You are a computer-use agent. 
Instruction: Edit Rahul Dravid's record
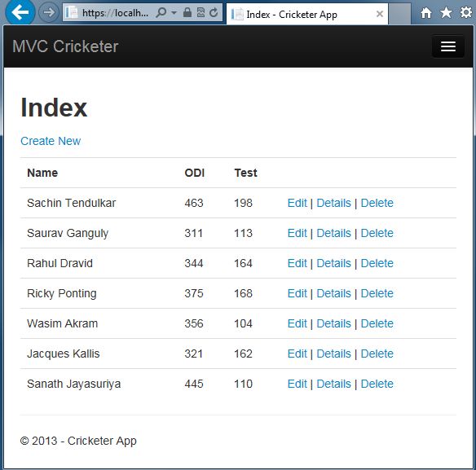[297, 263]
